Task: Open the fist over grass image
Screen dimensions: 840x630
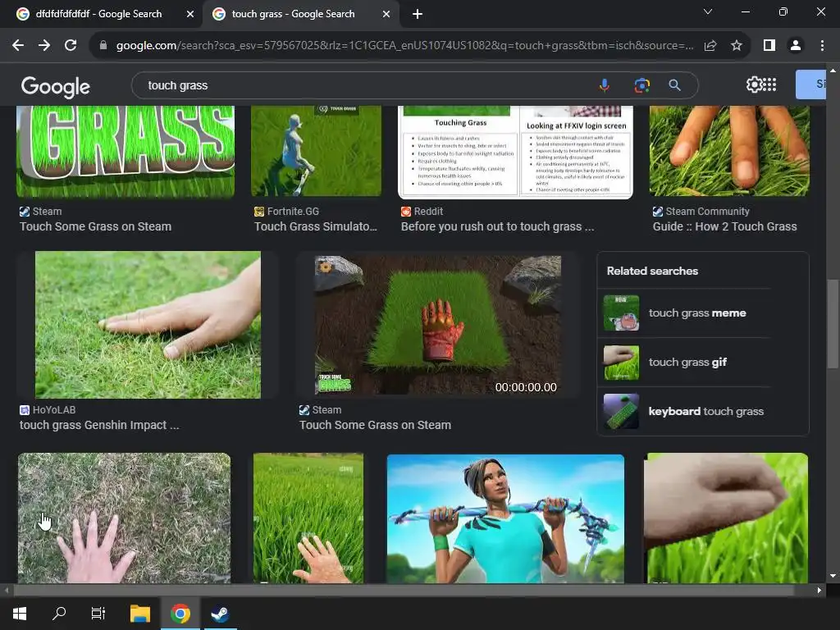Action: pyautogui.click(x=726, y=518)
